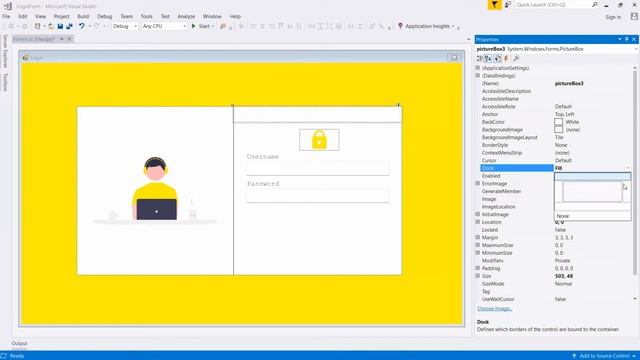Image resolution: width=640 pixels, height=360 pixels.
Task: Click the yellow lock picture on form
Action: pos(319,140)
